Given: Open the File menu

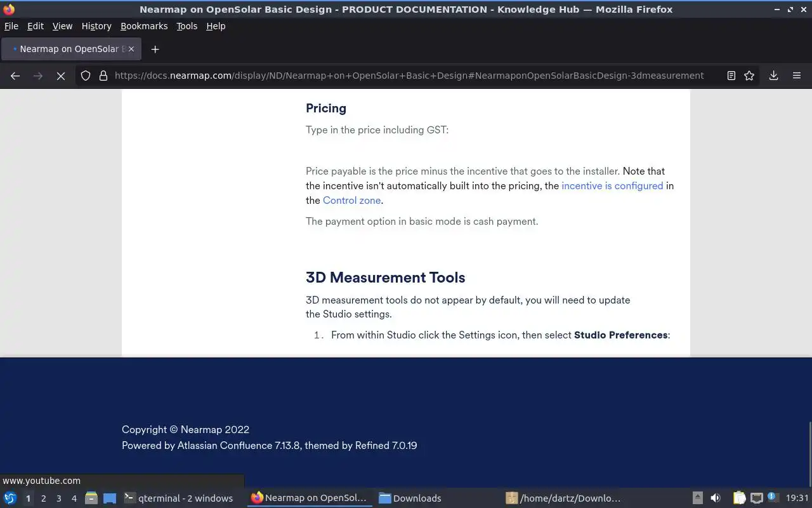Looking at the screenshot, I should click(x=11, y=26).
